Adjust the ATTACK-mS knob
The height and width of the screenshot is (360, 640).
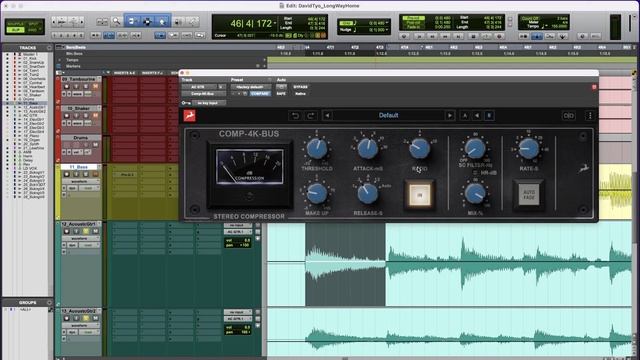[368, 149]
